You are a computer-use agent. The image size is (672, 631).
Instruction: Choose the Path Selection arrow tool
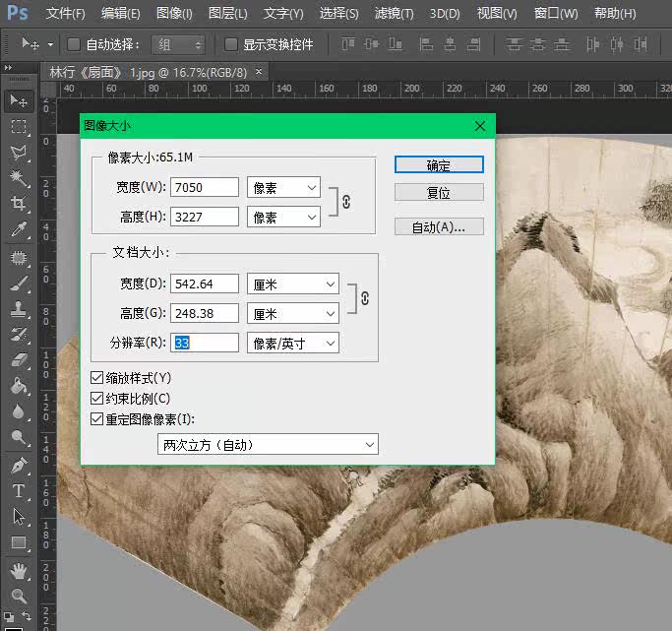(x=19, y=517)
